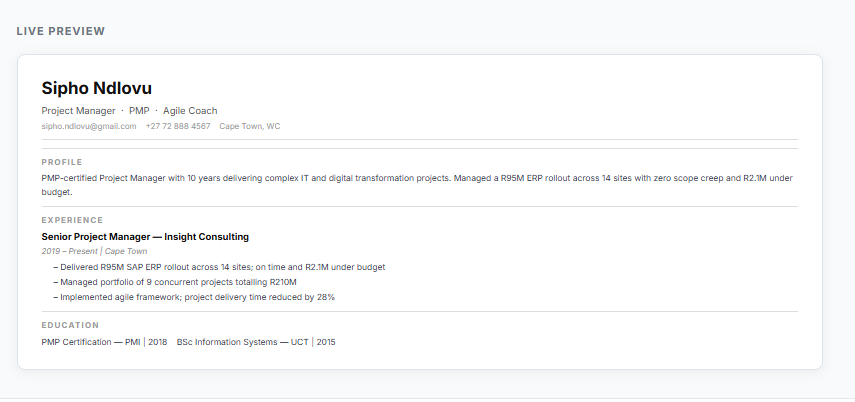Viewport: 855px width, 402px height.
Task: Select the SAP ERP rollout bullet
Action: pos(222,267)
